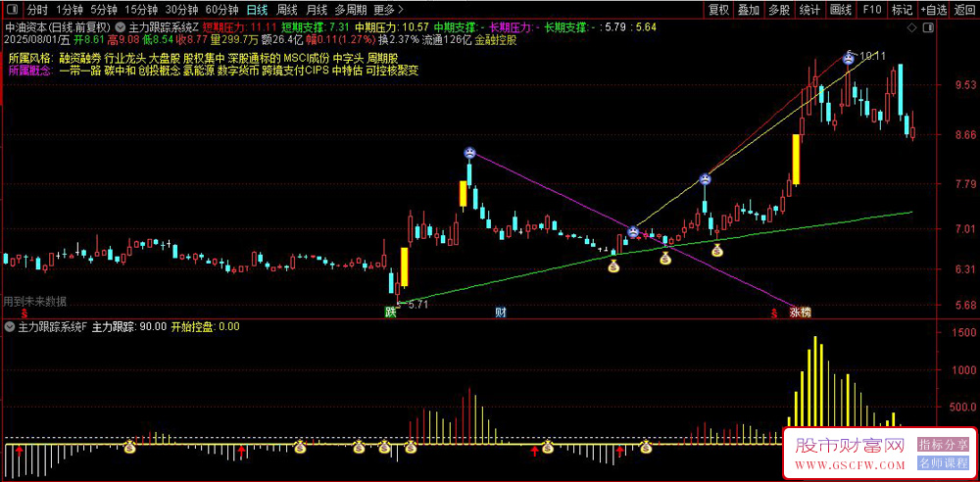Open the 多周期 multi-period view

coord(350,10)
